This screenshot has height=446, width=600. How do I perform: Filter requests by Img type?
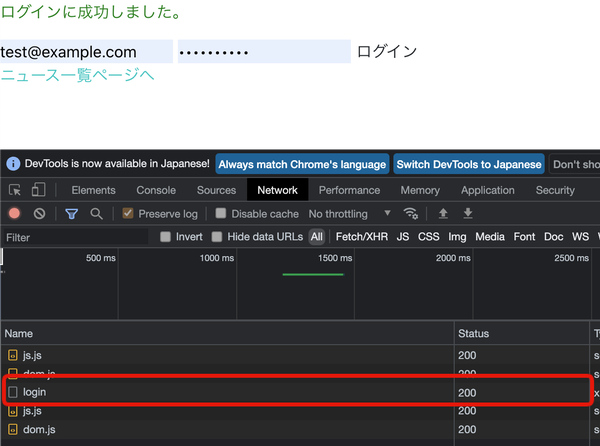(457, 237)
